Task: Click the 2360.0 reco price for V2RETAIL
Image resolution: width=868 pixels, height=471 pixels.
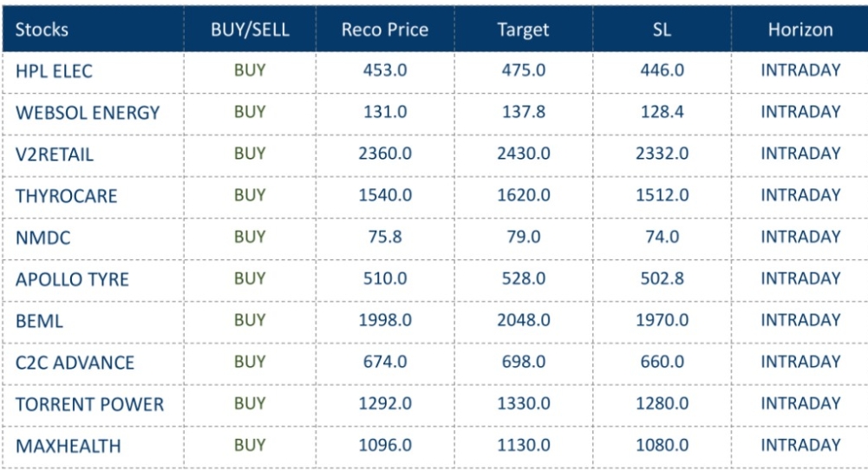Action: 384,154
